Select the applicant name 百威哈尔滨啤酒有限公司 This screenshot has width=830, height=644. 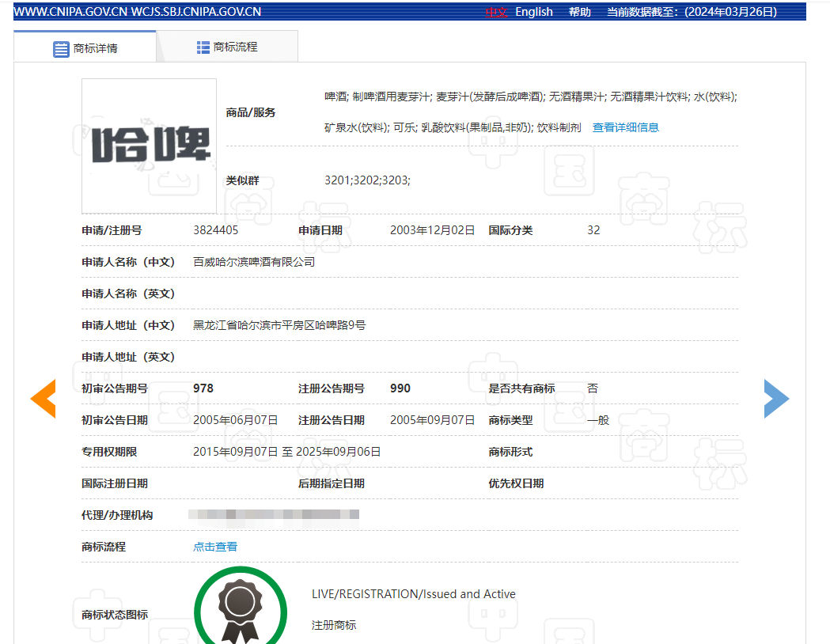tap(253, 262)
